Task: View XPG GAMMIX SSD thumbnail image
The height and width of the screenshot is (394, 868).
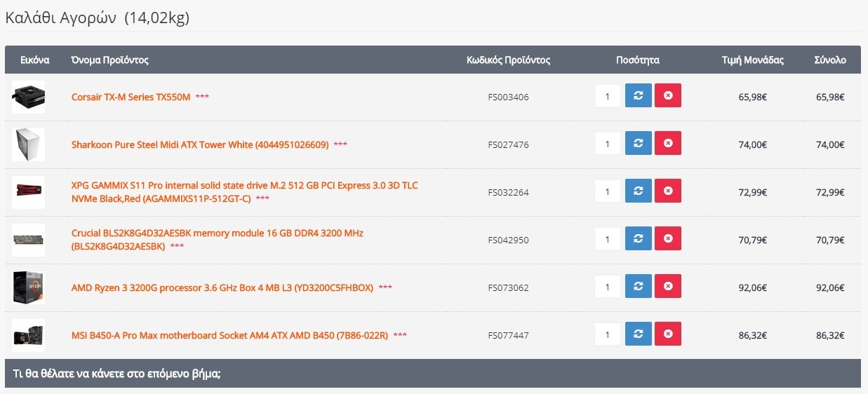Action: [x=28, y=192]
